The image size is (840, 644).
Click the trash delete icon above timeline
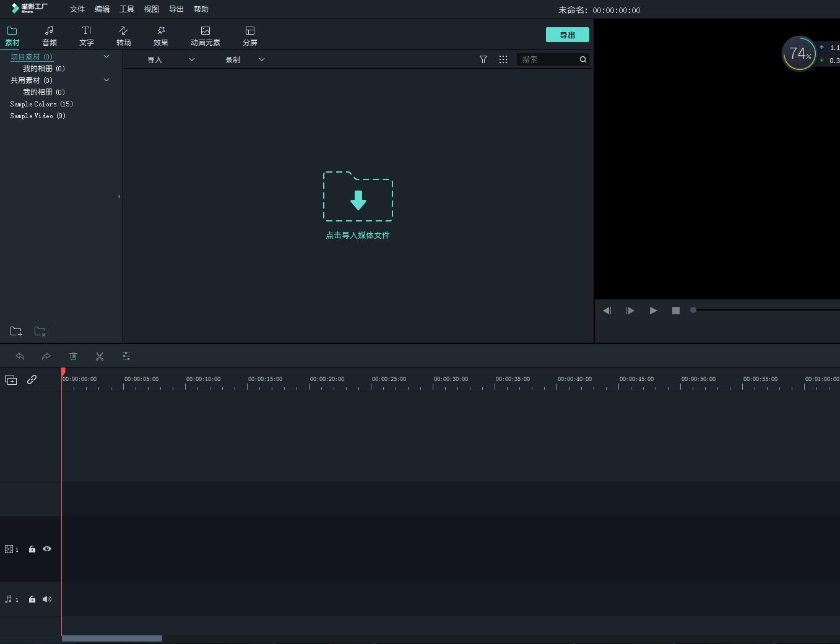[73, 356]
